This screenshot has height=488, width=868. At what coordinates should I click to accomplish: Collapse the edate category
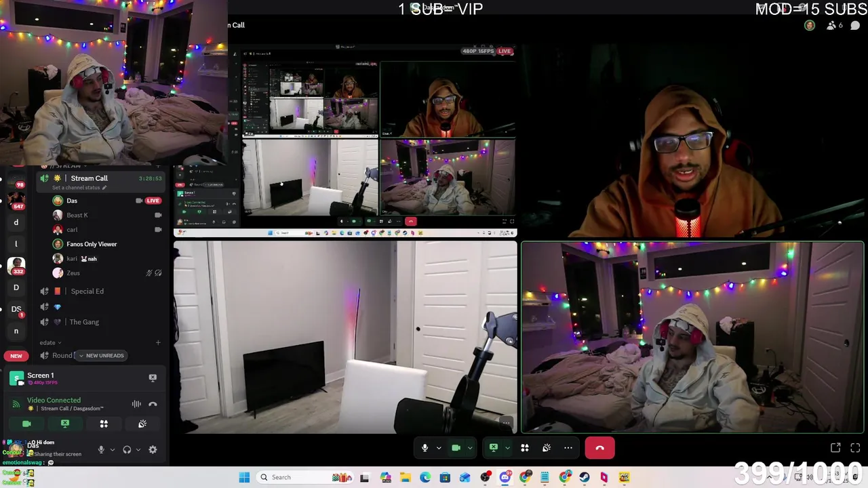[x=50, y=343]
